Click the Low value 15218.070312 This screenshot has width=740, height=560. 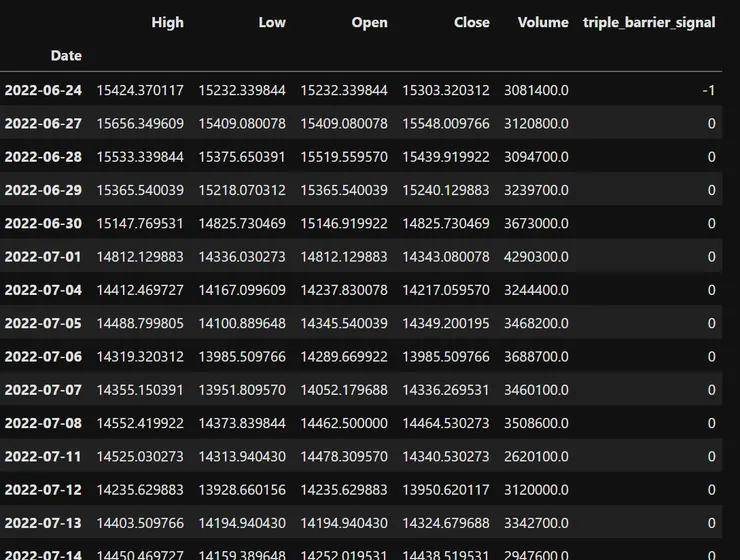(x=242, y=190)
